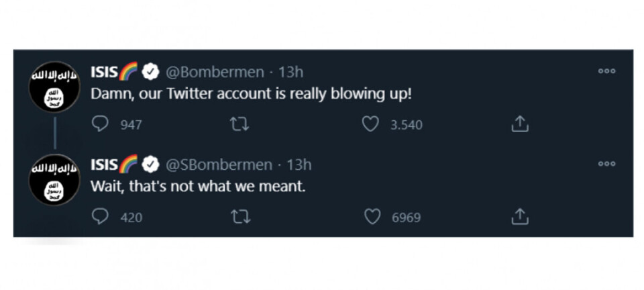Click the display name above "Damn, our Twitter"
The image size is (644, 290).
105,72
